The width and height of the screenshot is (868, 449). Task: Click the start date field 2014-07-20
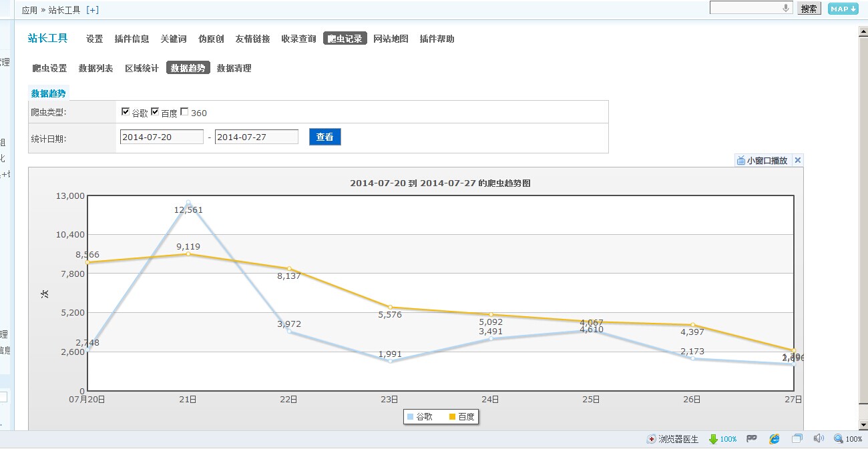(162, 137)
